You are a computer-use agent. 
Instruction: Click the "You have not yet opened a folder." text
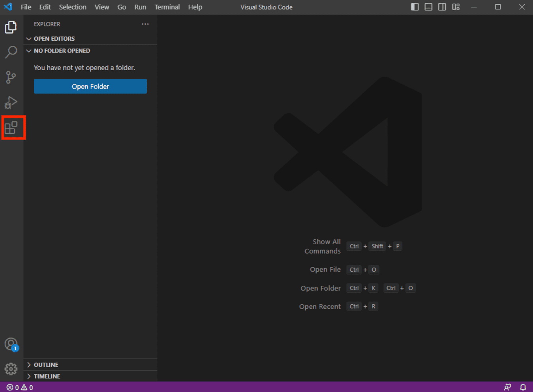(84, 68)
